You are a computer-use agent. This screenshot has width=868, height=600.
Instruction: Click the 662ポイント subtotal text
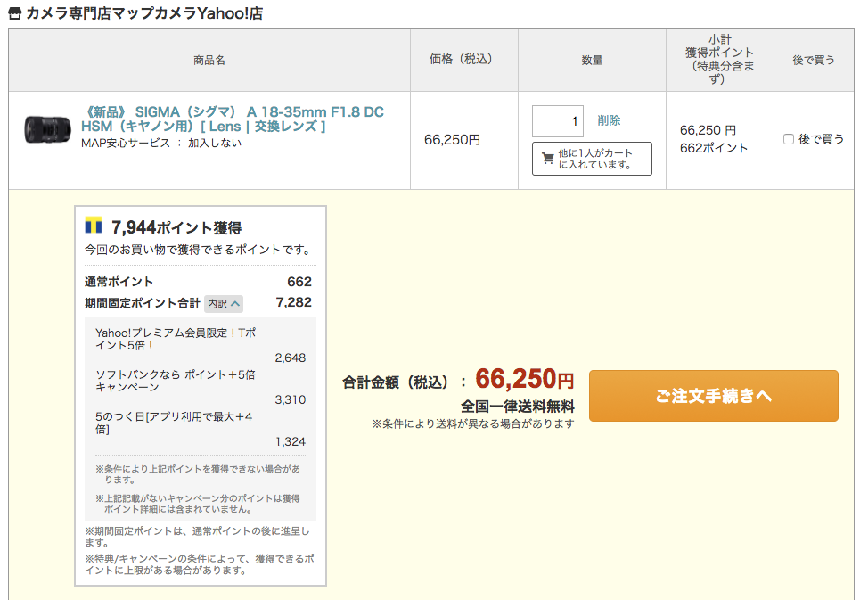click(714, 148)
